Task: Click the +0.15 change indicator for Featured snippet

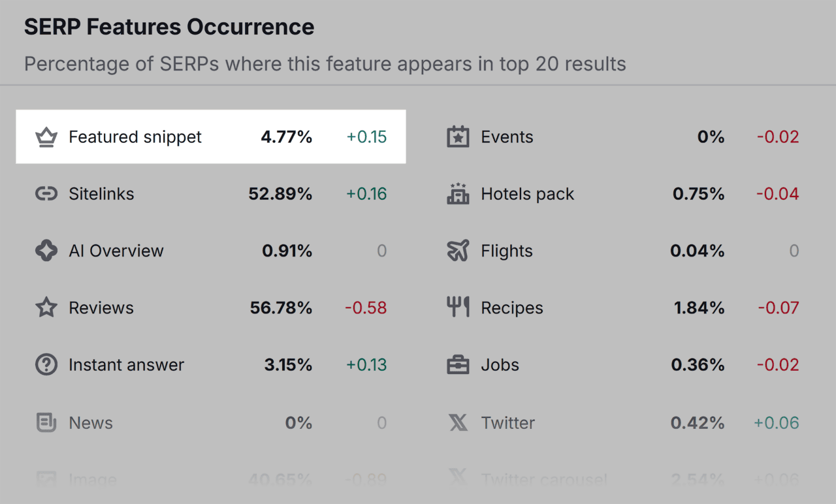Action: (365, 136)
